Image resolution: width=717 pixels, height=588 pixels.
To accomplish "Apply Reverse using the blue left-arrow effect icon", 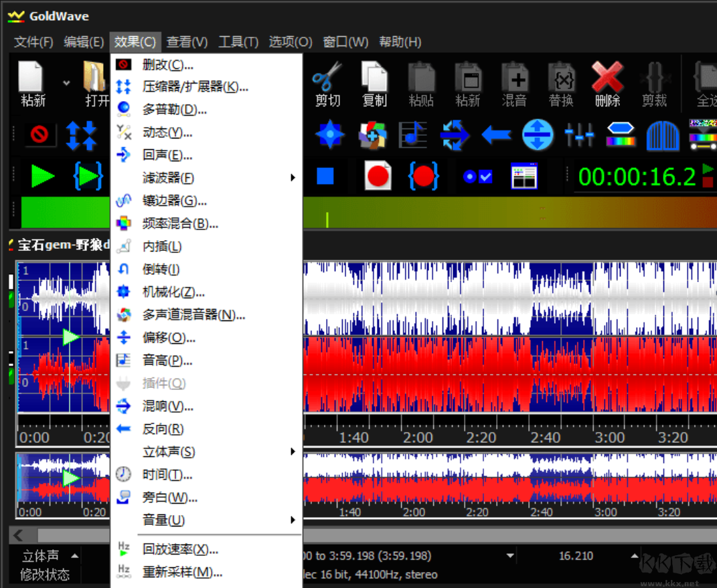I will (495, 135).
